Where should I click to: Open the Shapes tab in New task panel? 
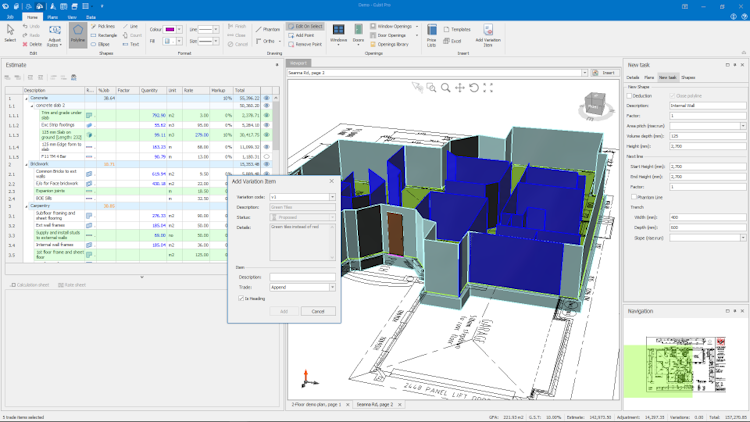point(688,77)
